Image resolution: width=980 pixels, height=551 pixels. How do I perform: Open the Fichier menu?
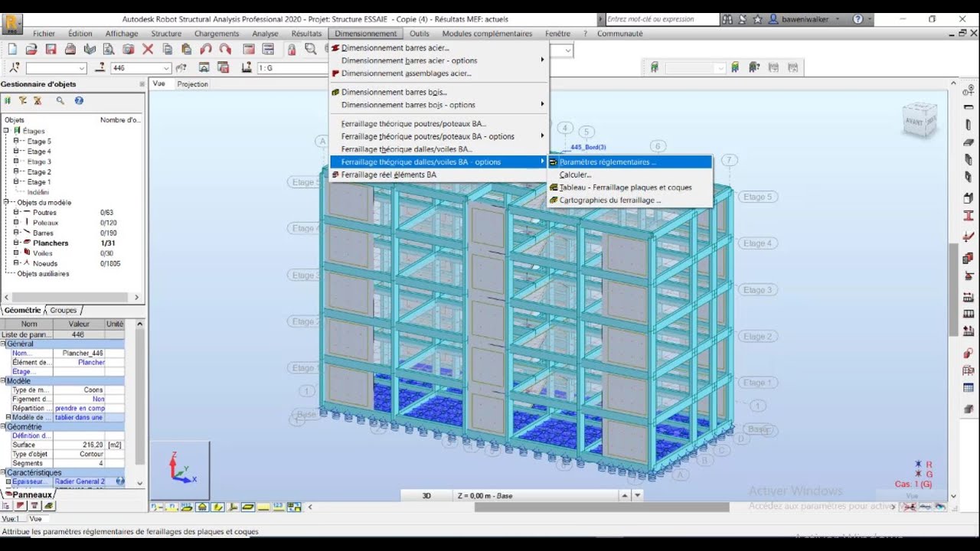click(44, 34)
